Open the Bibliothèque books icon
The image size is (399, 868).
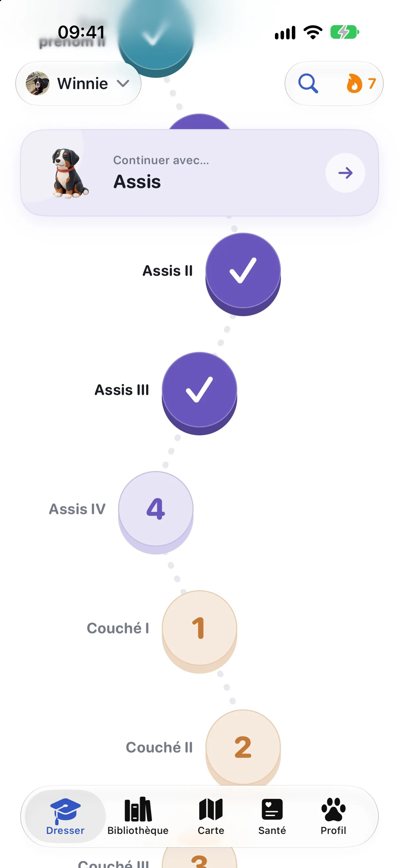(x=138, y=809)
